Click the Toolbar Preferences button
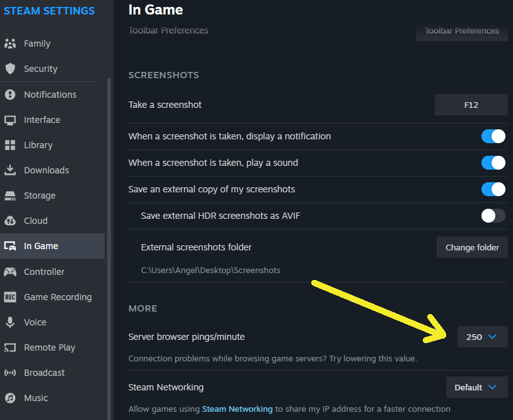Viewport: 513px width, 420px height. 461,30
